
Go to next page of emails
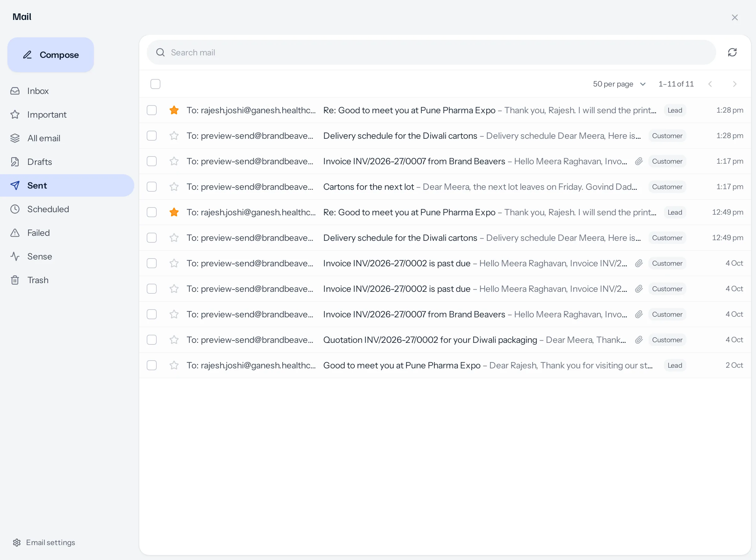coord(734,84)
